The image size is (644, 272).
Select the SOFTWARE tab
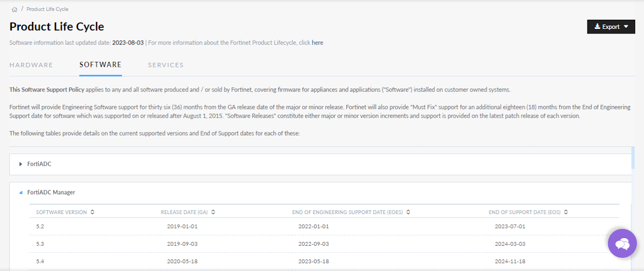pos(101,65)
